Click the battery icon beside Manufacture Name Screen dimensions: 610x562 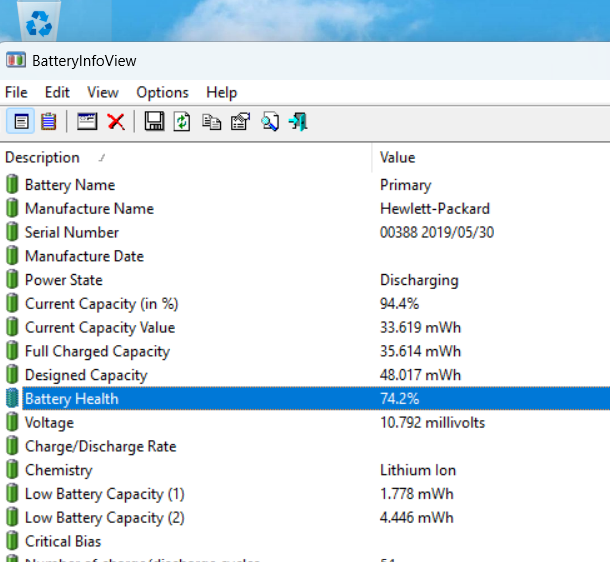tap(12, 208)
